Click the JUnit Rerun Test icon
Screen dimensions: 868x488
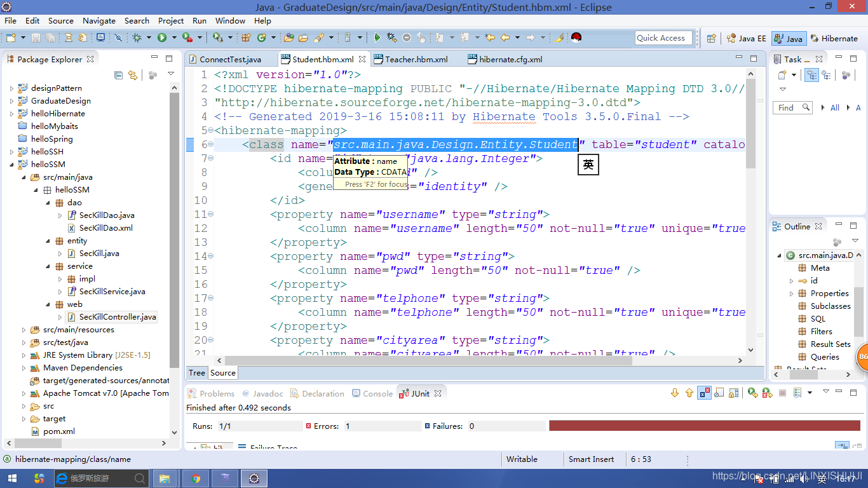[752, 393]
